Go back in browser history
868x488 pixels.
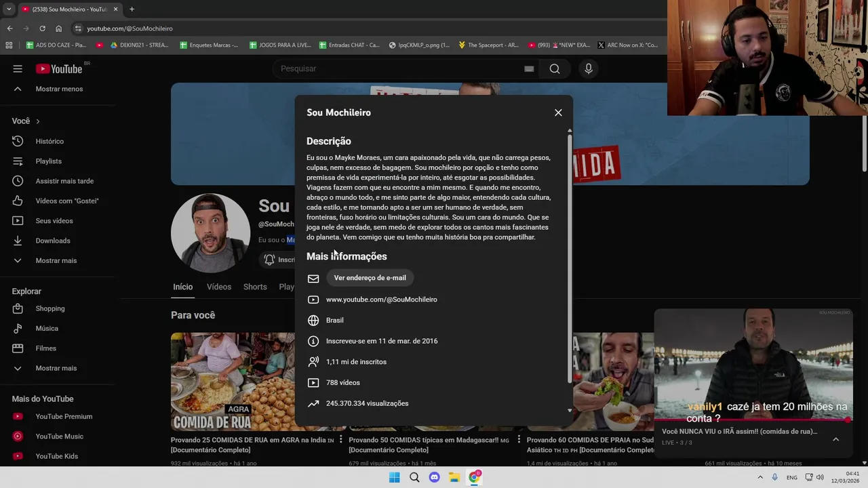pos(9,28)
